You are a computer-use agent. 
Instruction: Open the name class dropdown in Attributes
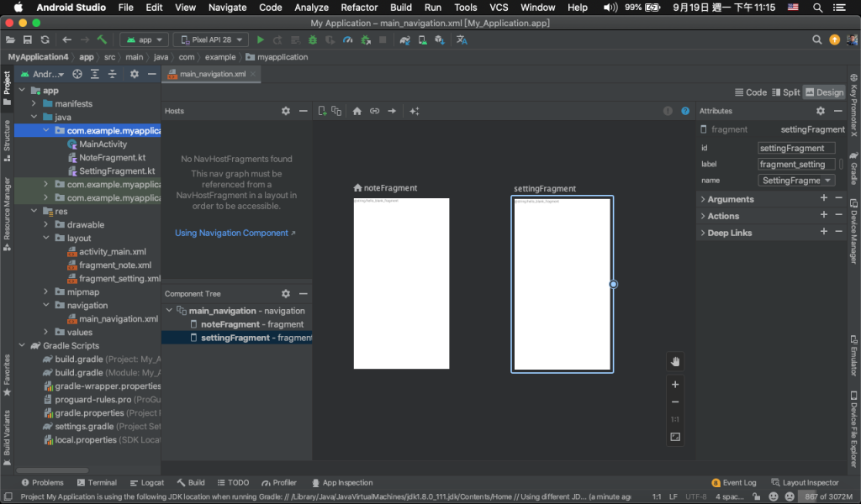coord(796,181)
